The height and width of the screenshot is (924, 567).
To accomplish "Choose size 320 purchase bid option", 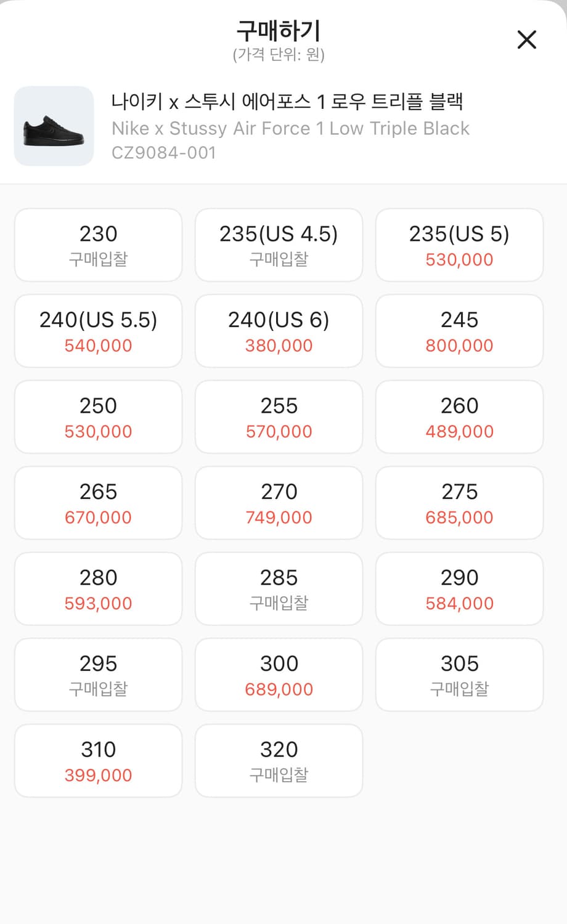I will click(x=279, y=761).
